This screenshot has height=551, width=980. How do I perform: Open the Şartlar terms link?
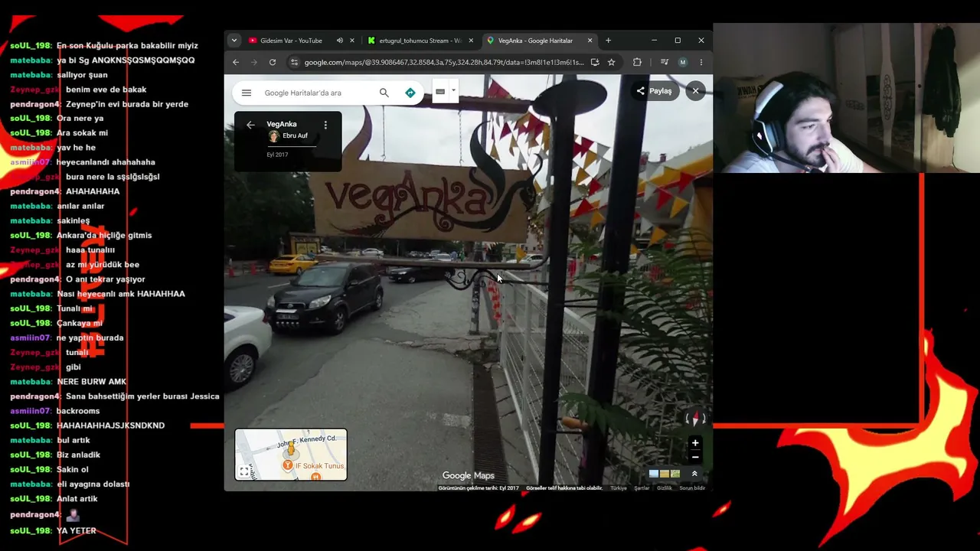pos(642,488)
